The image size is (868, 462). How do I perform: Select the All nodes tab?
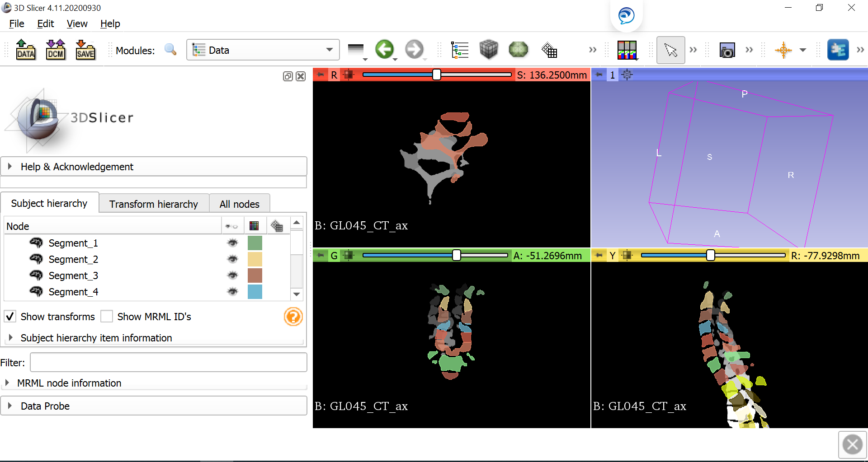(239, 204)
